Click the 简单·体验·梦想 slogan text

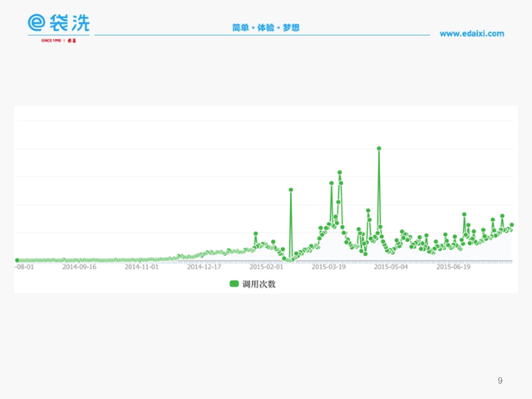point(266,27)
